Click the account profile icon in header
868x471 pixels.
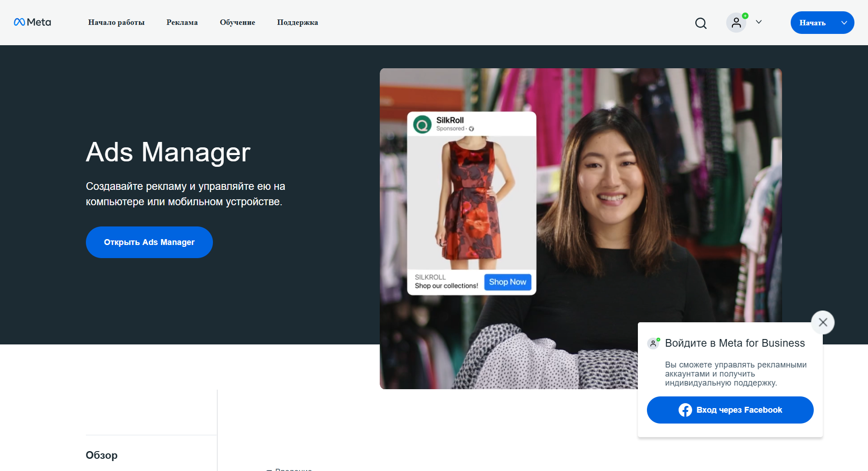click(x=736, y=23)
